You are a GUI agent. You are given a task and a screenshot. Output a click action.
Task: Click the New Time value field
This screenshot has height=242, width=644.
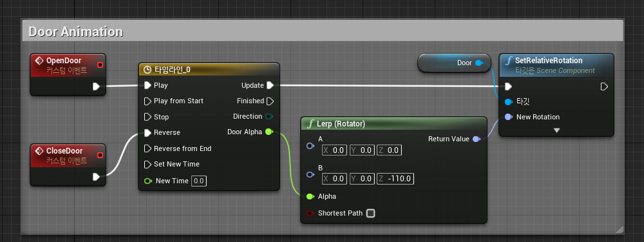pos(199,181)
